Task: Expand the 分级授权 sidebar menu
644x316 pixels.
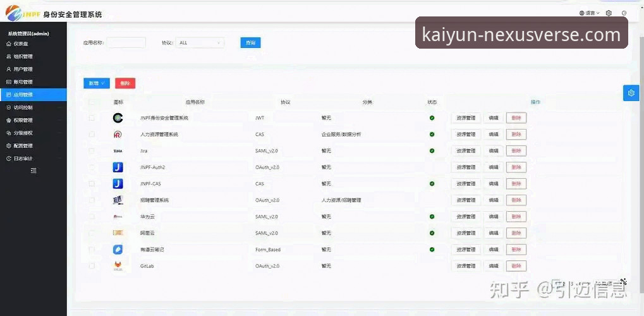Action: coord(33,133)
